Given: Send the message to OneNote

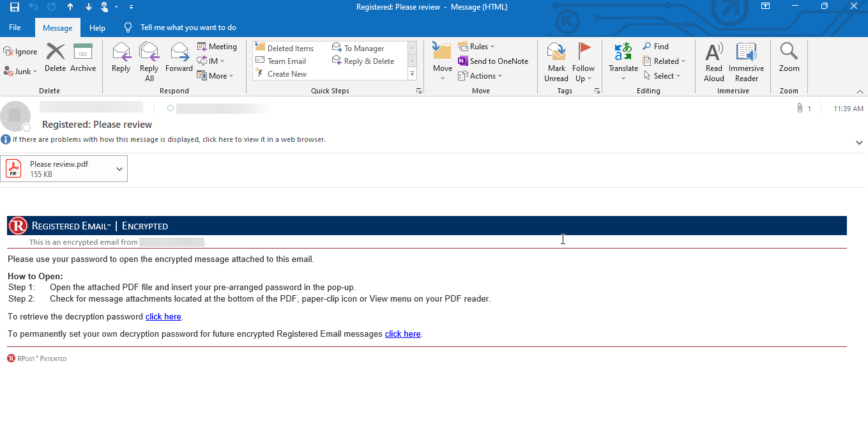Looking at the screenshot, I should pos(494,61).
